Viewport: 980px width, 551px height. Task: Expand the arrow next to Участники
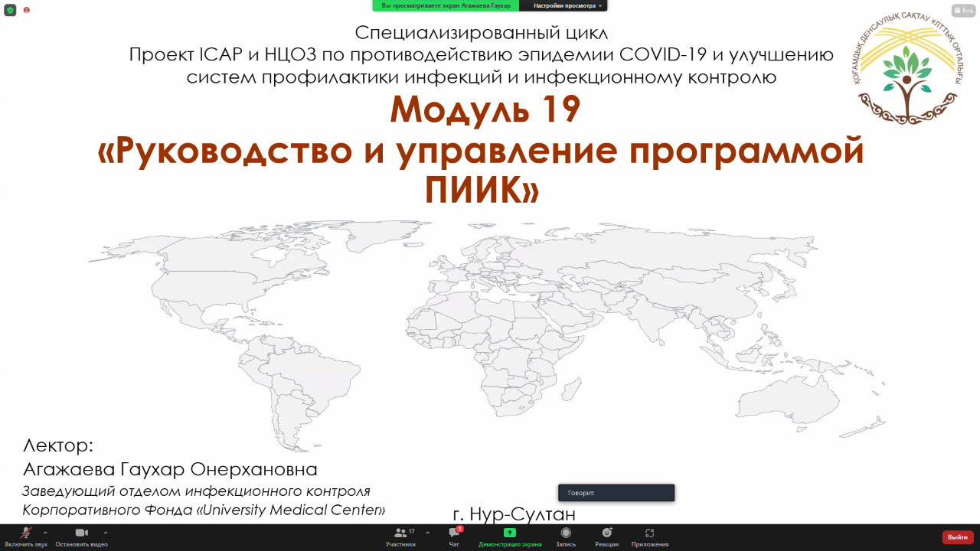click(x=427, y=532)
